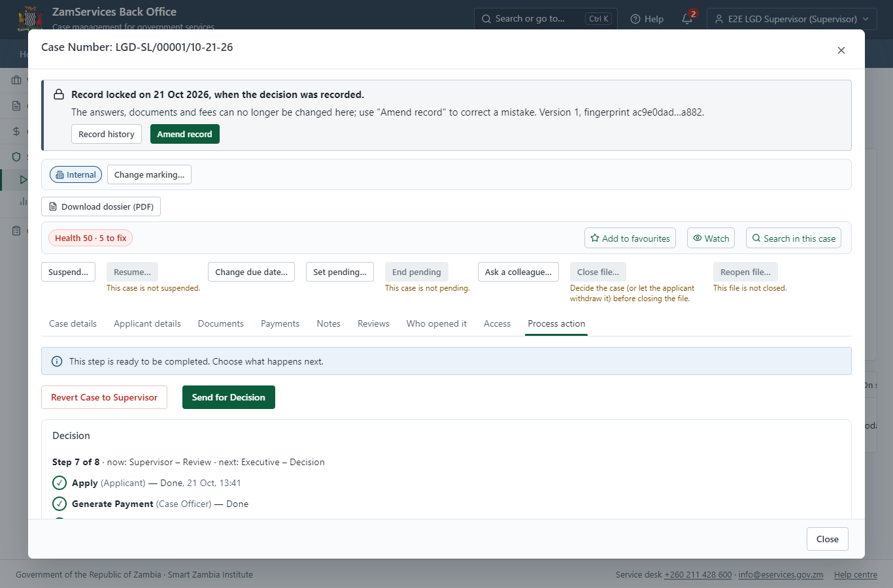Click the Set pending... button
The height and width of the screenshot is (588, 893).
click(340, 272)
